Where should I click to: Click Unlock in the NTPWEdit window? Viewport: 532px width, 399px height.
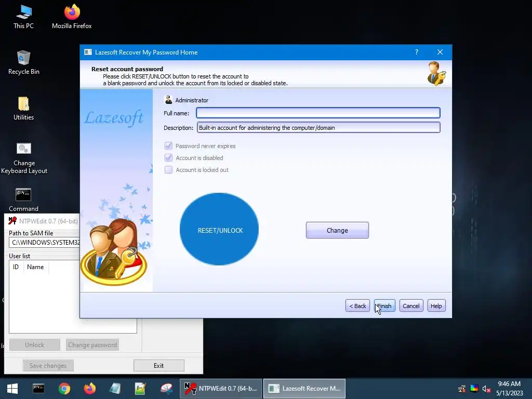[x=35, y=345]
